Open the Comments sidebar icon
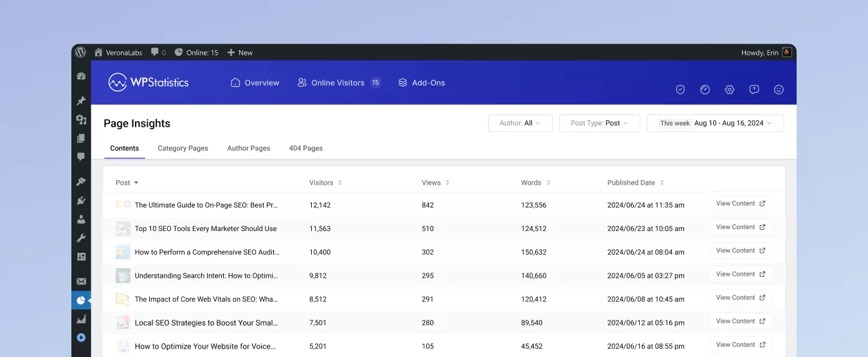The height and width of the screenshot is (357, 868). click(81, 156)
